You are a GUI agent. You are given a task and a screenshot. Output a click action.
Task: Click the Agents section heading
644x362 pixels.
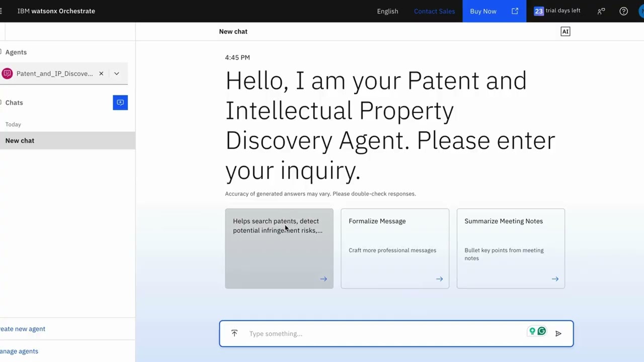tap(16, 52)
